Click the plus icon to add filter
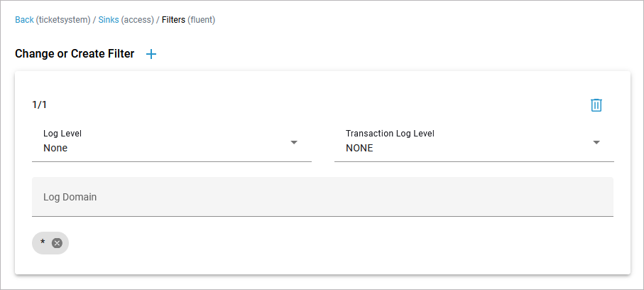The height and width of the screenshot is (290, 644). point(151,54)
